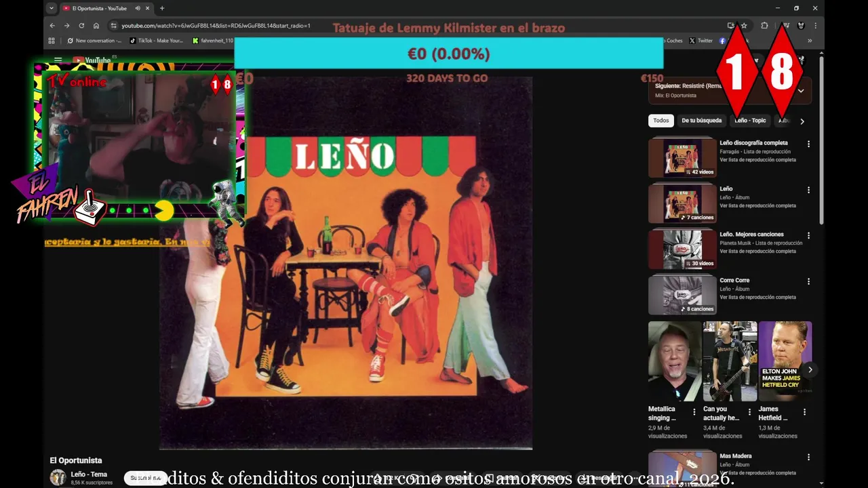This screenshot has height=488, width=868.
Task: Click the page vertical scrollbar
Action: point(821,139)
